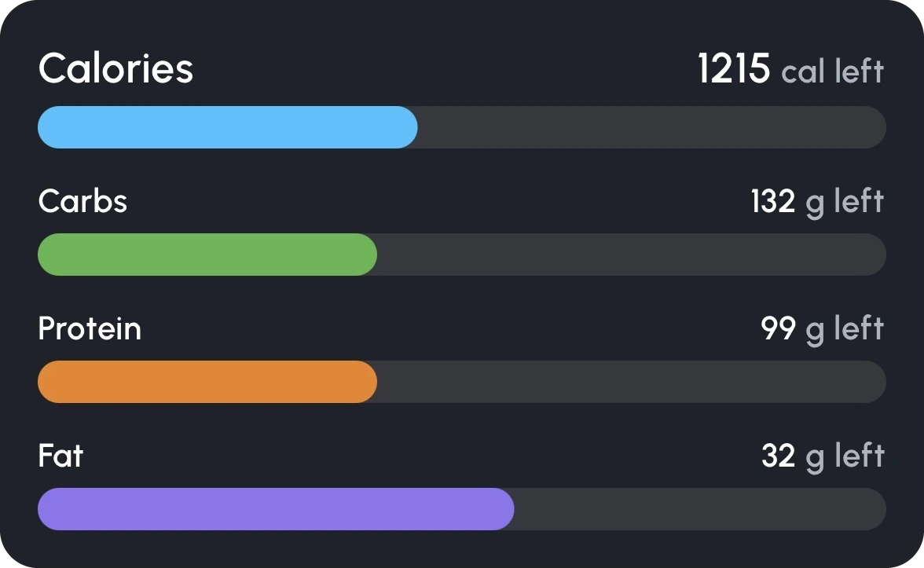This screenshot has width=924, height=568.
Task: Click the 99 g left protein value
Action: click(x=823, y=329)
